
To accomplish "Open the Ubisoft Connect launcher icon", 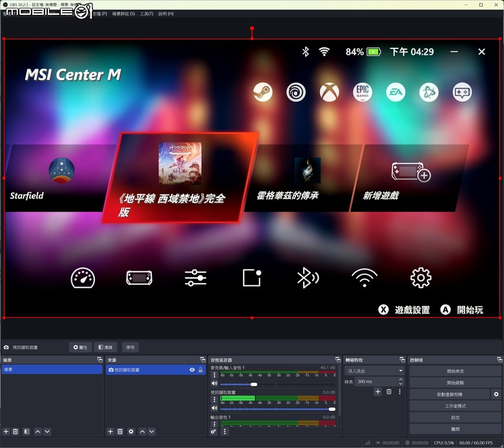I will [296, 92].
